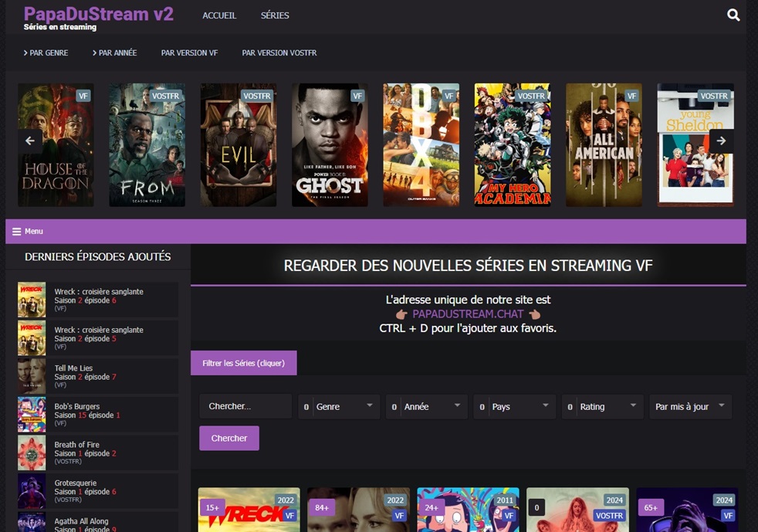Viewport: 758px width, 532px height.
Task: Click the Derniers Épisodes Ajoutés heading
Action: click(x=98, y=256)
